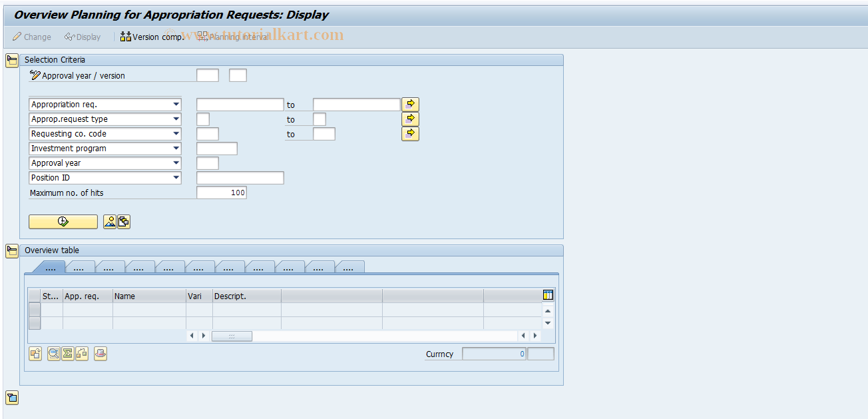Click the sum total icon below table
The height and width of the screenshot is (419, 868).
tap(67, 354)
